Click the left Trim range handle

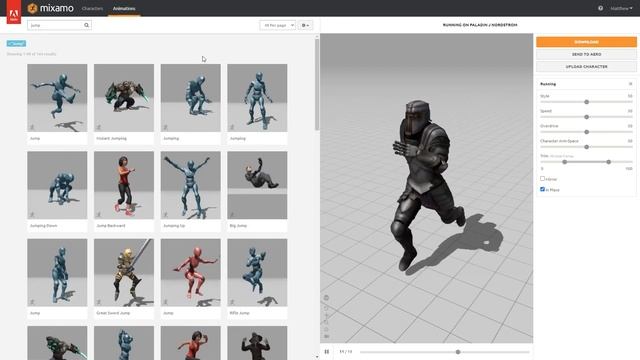click(x=564, y=162)
